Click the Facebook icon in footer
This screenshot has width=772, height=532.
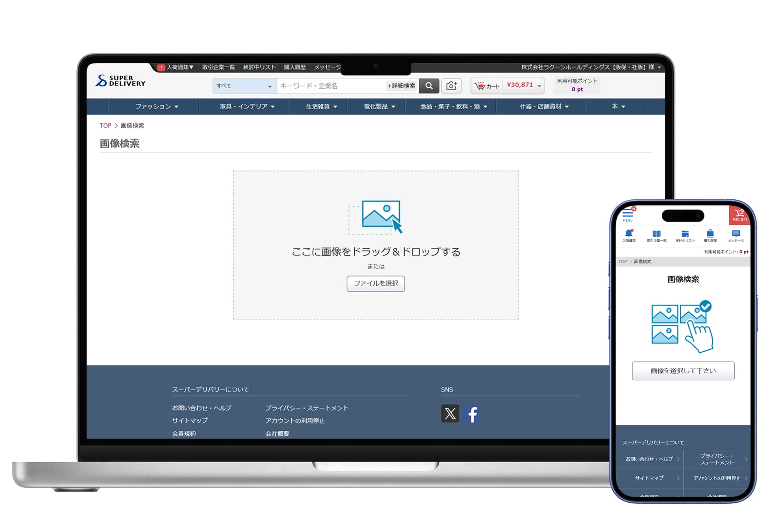[x=473, y=413]
